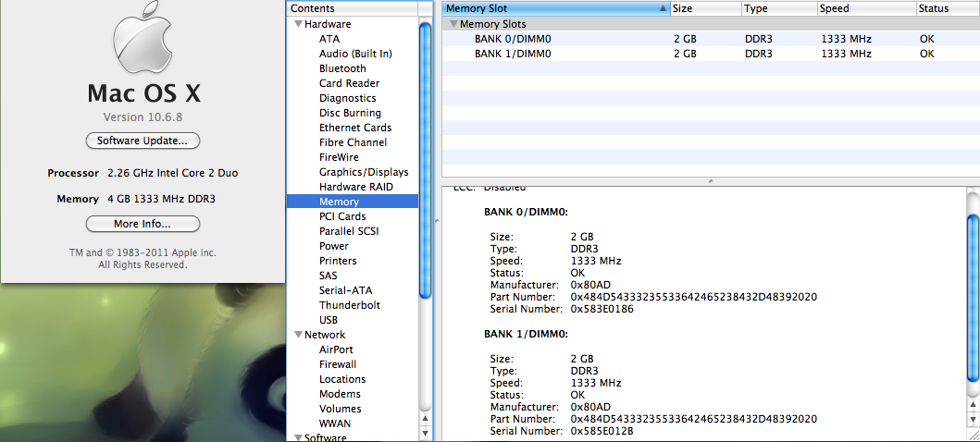Click the split pane divider handle

click(711, 181)
